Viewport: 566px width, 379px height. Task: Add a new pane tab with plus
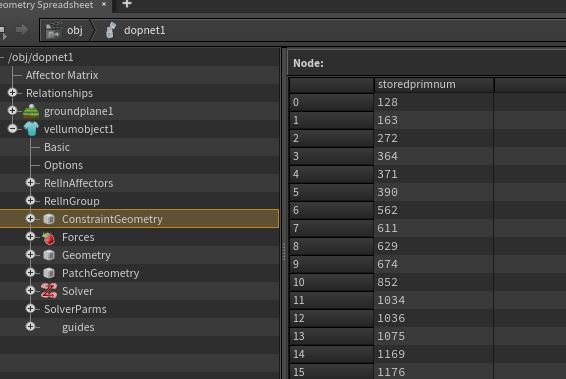pyautogui.click(x=127, y=4)
